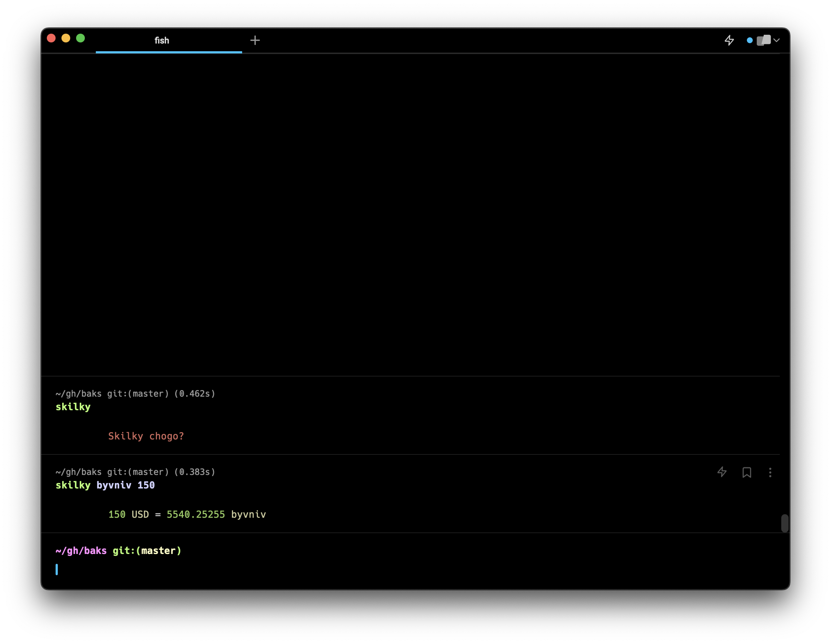
Task: Select the 'skilky byvniv 150' command text
Action: [x=105, y=485]
